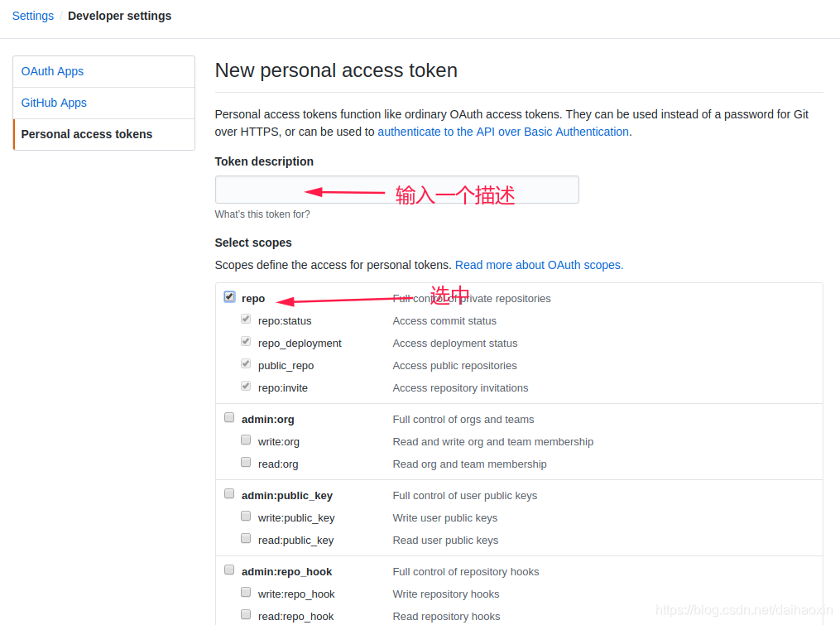Screen dimensions: 840x625
Task: Check the write:public_key scope
Action: point(246,517)
